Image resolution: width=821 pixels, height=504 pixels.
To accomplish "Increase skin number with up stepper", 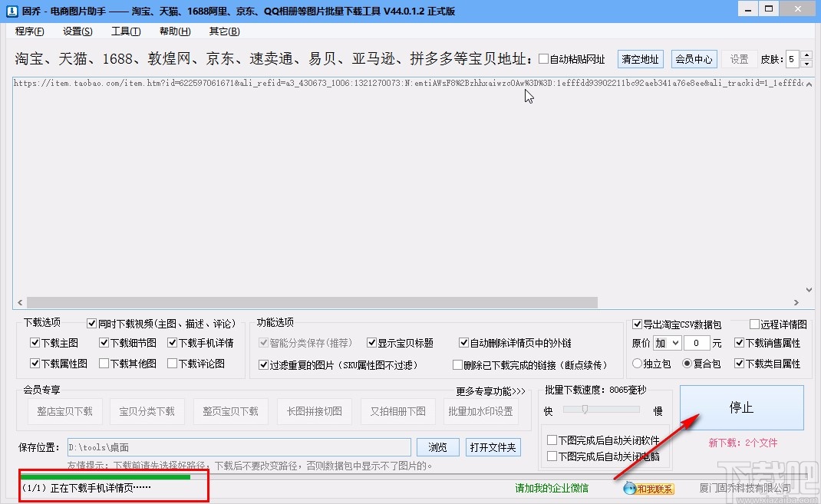I will tap(807, 55).
